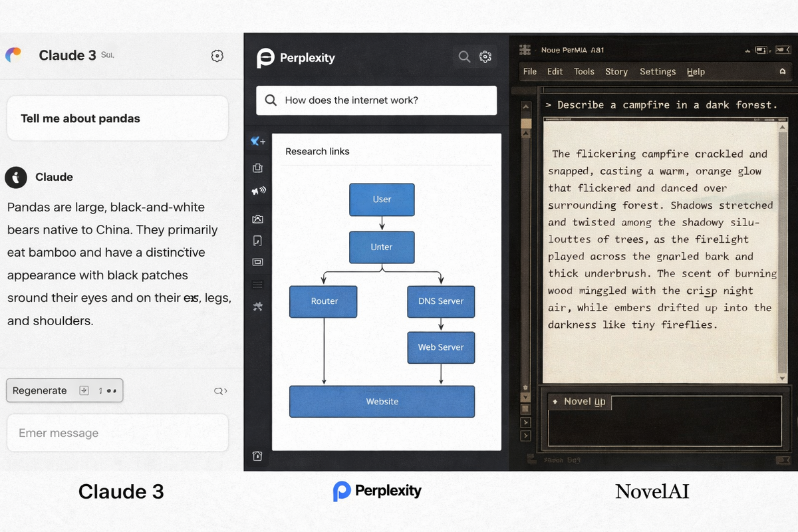The width and height of the screenshot is (798, 532).
Task: Click the Claude avatar icon
Action: click(x=16, y=177)
